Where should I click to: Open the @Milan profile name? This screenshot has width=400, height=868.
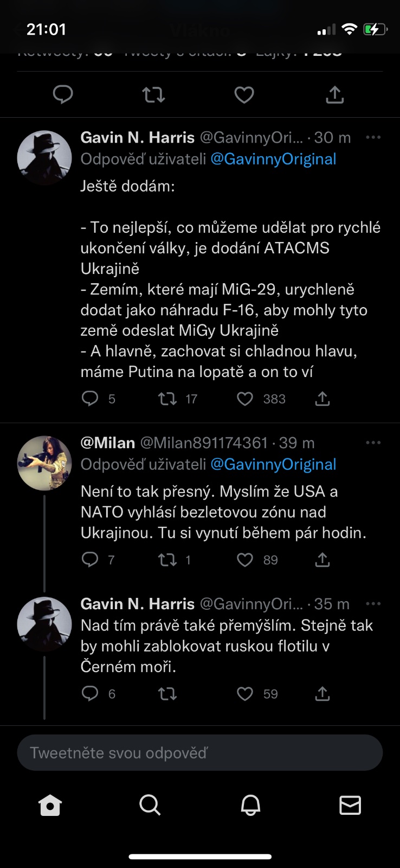107,443
